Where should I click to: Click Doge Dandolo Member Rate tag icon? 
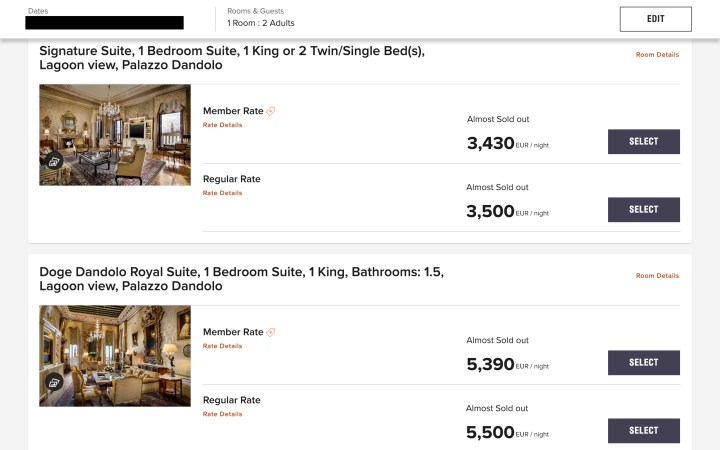point(271,332)
